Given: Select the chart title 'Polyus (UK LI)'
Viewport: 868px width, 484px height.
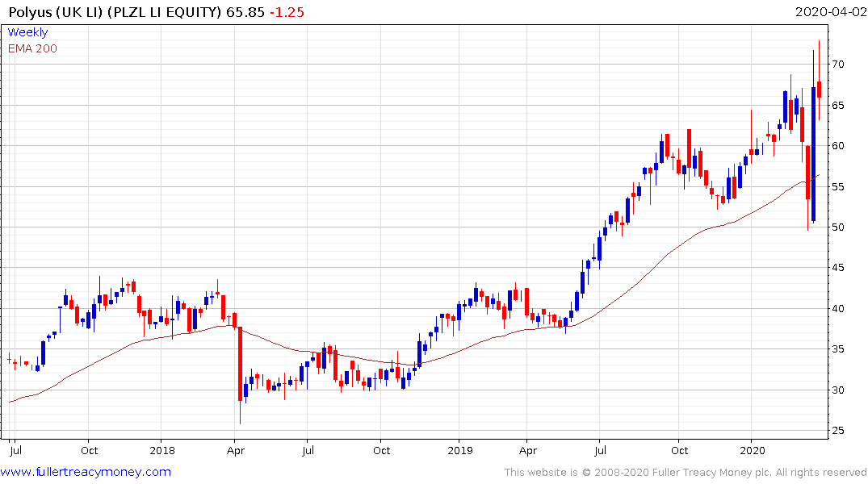Looking at the screenshot, I should point(56,12).
